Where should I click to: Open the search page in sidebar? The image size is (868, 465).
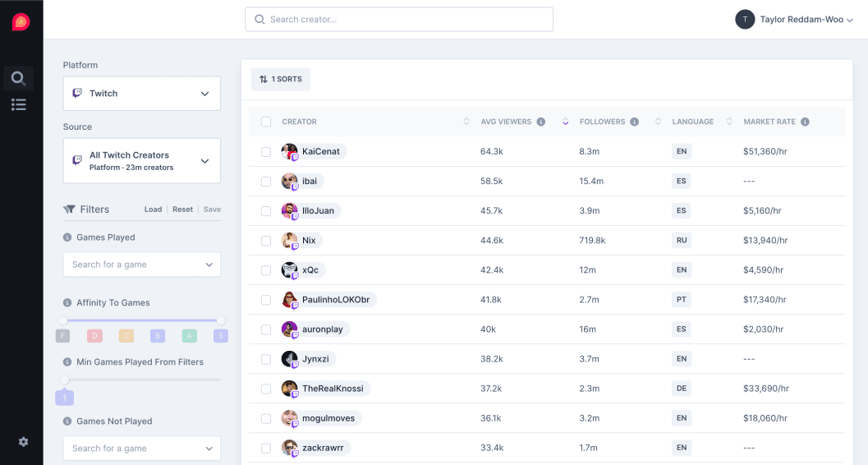tap(18, 78)
